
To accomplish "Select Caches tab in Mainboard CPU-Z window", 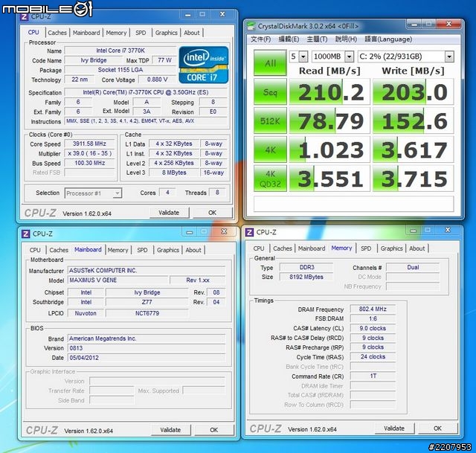I will pos(59,250).
